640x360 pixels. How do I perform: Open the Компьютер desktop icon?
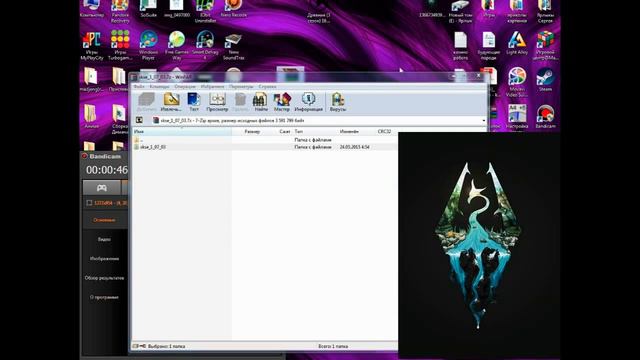click(x=92, y=9)
